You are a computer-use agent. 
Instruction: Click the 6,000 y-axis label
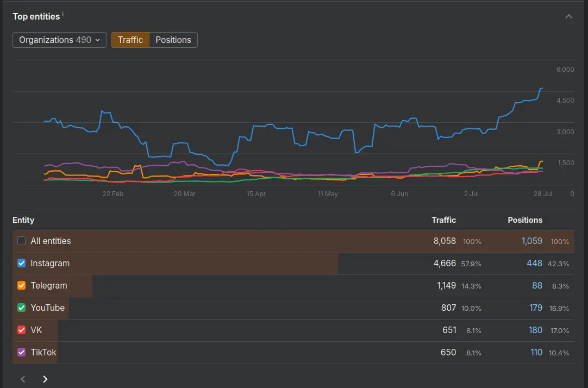coord(565,70)
